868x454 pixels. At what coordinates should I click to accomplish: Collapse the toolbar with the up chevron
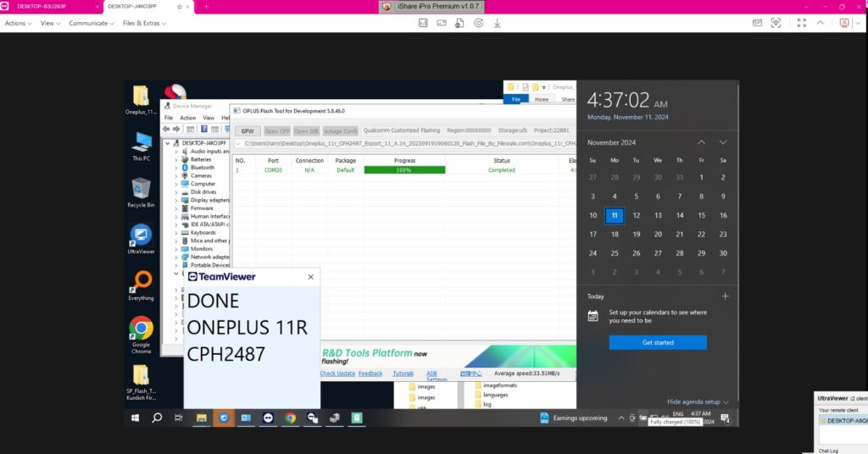click(821, 23)
